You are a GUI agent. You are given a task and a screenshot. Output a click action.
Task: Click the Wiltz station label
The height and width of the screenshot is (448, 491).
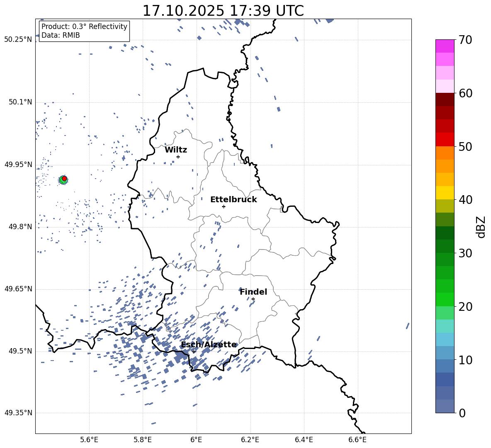click(176, 150)
